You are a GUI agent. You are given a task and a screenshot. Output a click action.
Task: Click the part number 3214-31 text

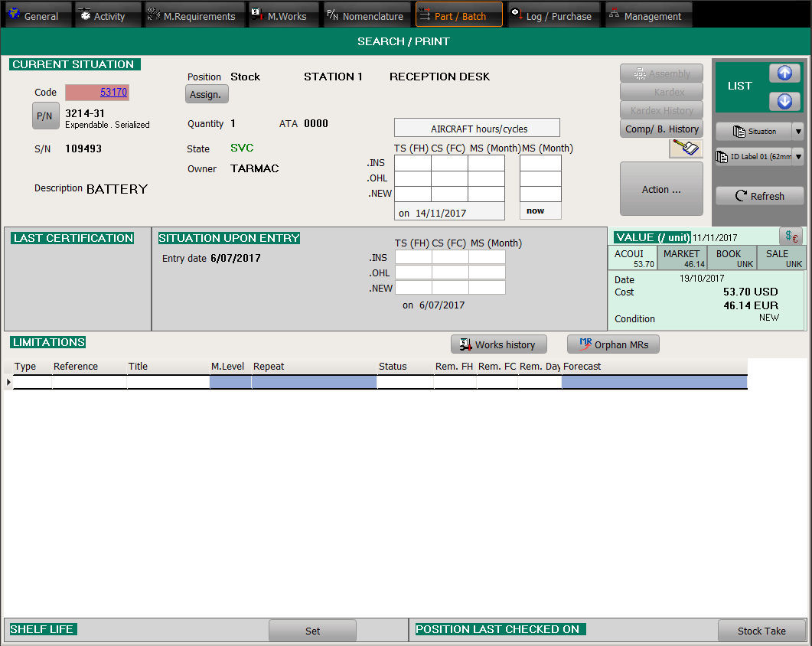coord(85,113)
